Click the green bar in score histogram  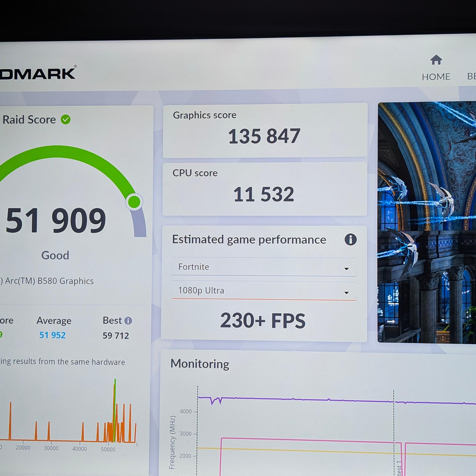point(115,410)
